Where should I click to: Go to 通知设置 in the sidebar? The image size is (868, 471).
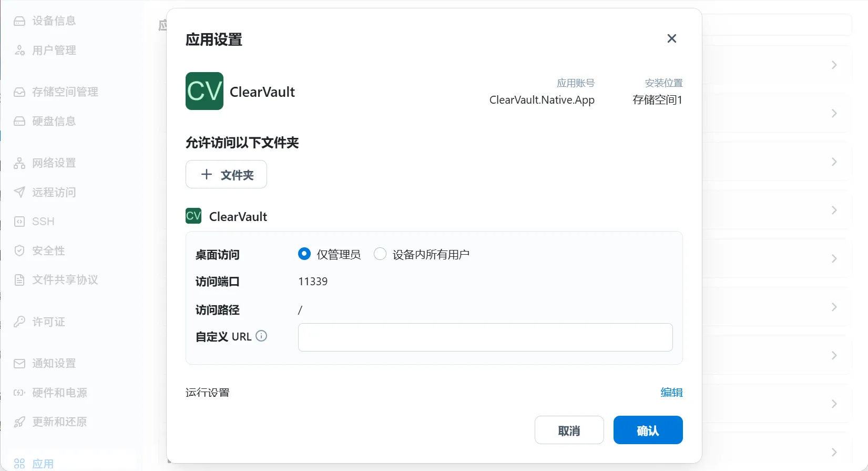coord(45,364)
